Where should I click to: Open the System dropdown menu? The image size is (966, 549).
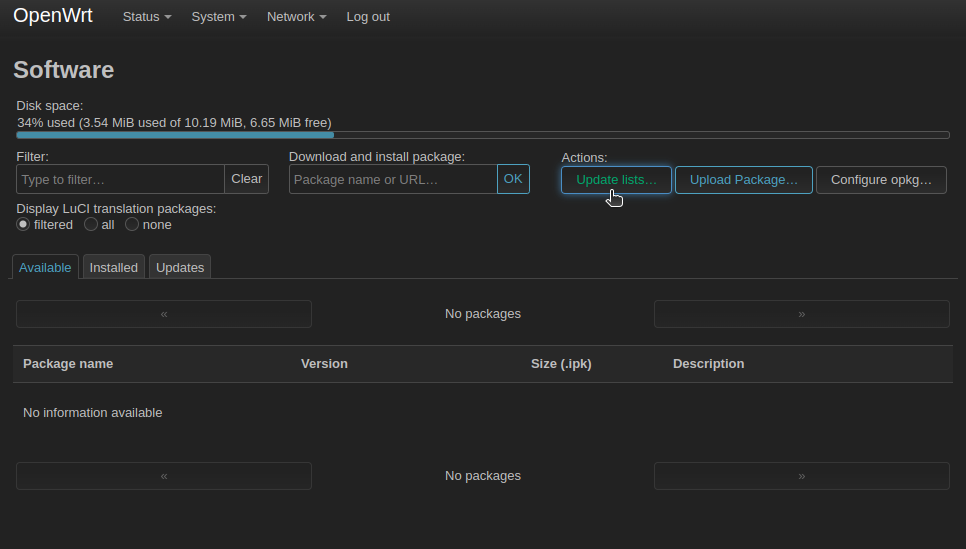[x=218, y=17]
